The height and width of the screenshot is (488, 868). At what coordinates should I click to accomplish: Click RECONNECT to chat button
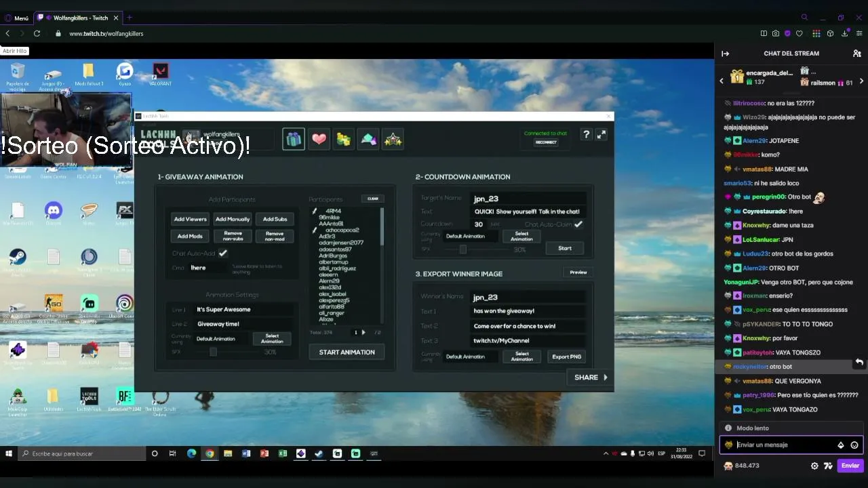(x=546, y=142)
